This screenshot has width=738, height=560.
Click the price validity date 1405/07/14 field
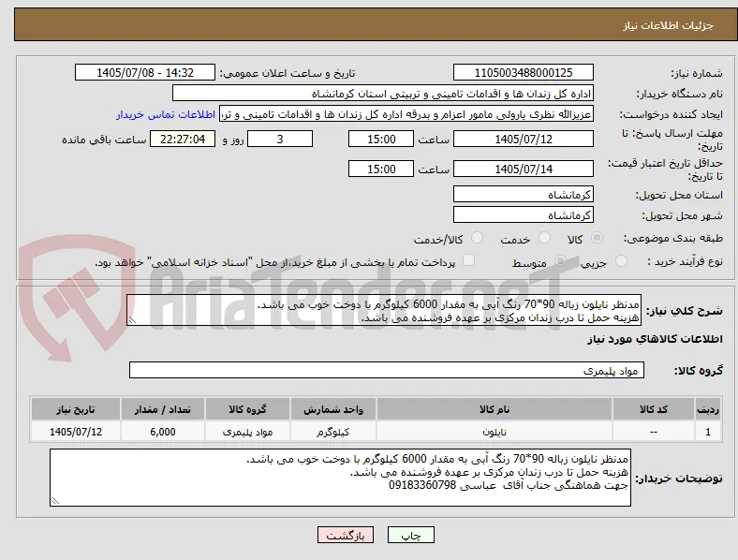524,169
